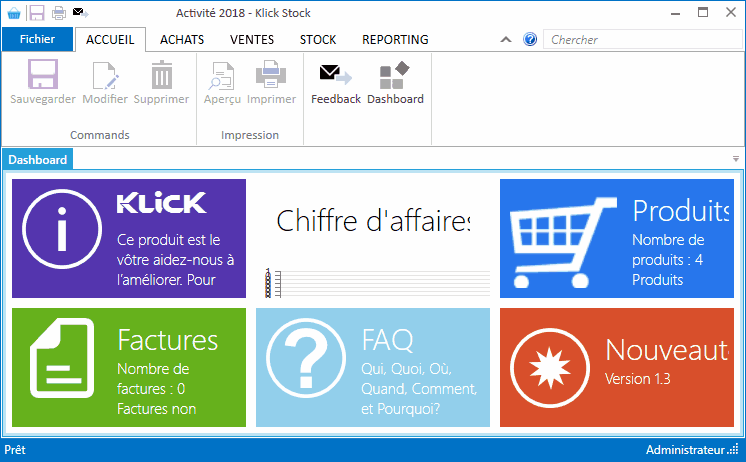The image size is (746, 462).
Task: Open the blue help question mark icon
Action: pyautogui.click(x=530, y=40)
